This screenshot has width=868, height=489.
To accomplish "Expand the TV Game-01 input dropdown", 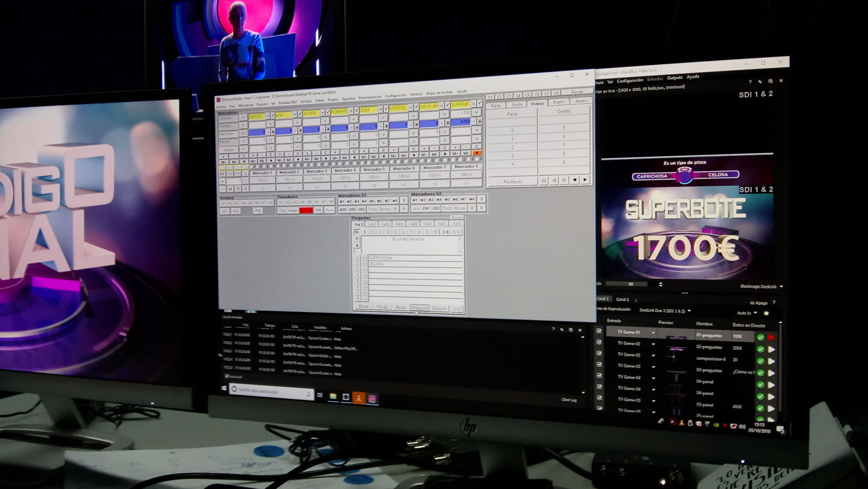I will (x=653, y=333).
